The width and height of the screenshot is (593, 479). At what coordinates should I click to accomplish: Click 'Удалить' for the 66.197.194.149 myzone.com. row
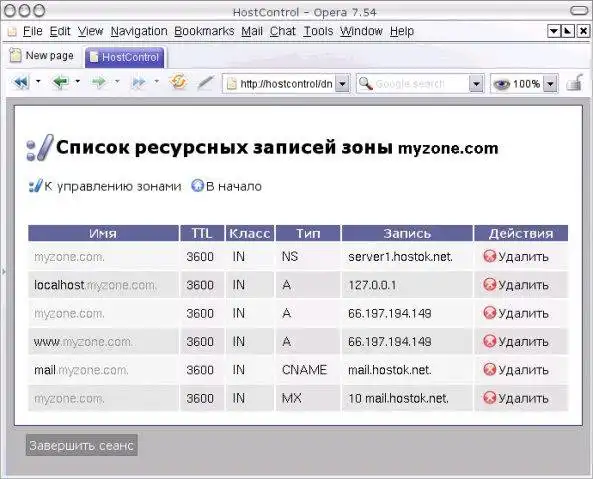tap(523, 313)
